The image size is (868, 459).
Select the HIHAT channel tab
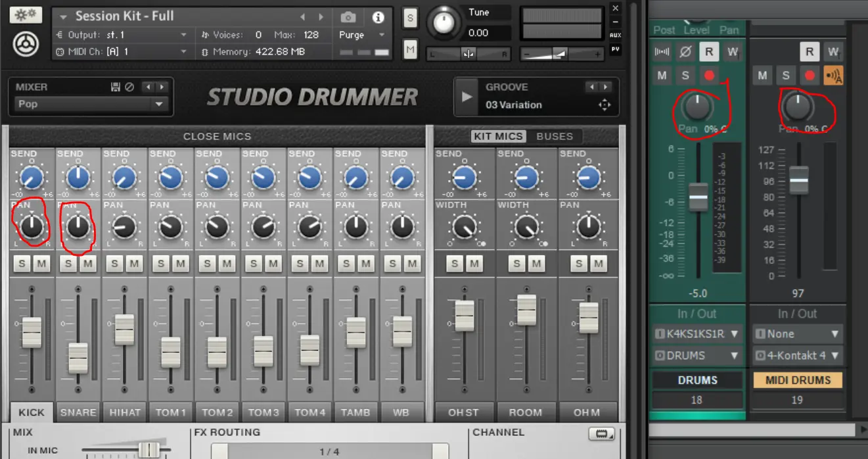coord(125,412)
